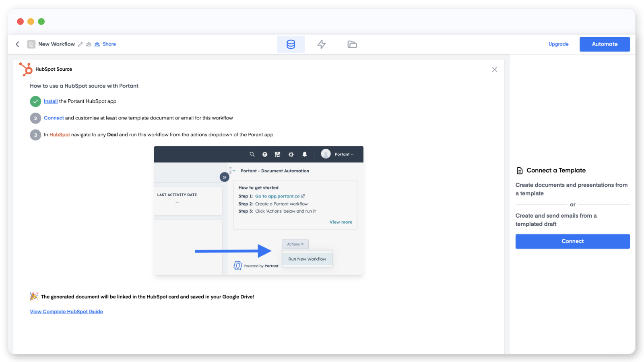The width and height of the screenshot is (644, 362).
Task: Switch to the lightning bolt automation tab
Action: pyautogui.click(x=322, y=44)
